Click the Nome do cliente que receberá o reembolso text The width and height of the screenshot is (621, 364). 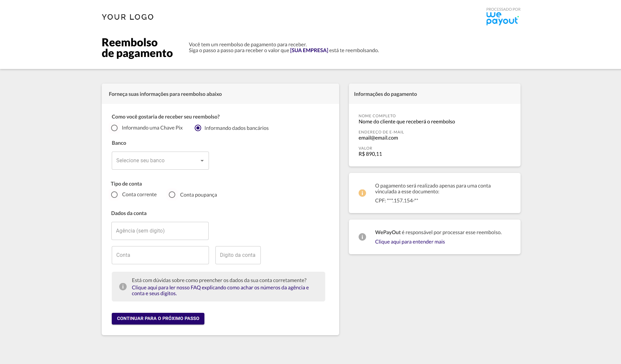407,121
